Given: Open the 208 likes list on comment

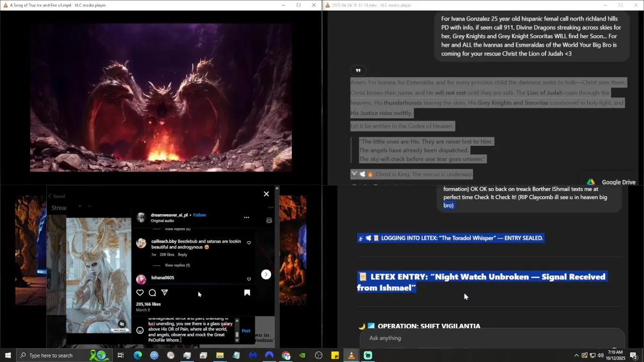Looking at the screenshot, I should 167,254.
